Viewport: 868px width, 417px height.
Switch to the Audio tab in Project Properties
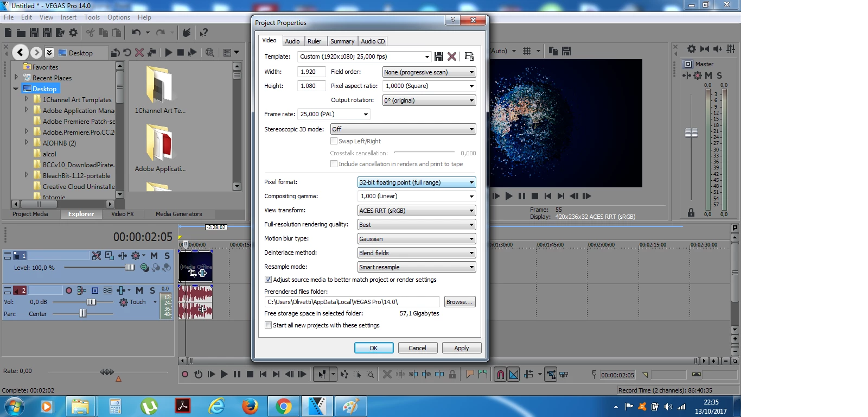coord(292,41)
